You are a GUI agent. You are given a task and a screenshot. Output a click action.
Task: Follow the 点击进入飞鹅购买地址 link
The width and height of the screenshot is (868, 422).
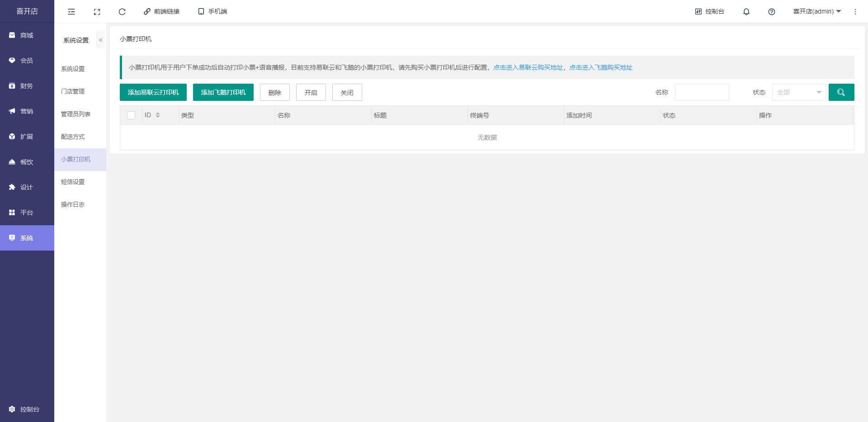[x=601, y=68]
